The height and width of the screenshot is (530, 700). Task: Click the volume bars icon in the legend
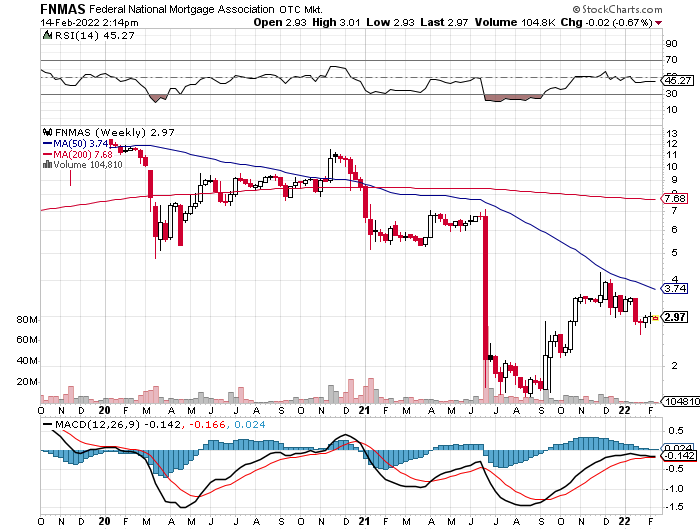pyautogui.click(x=47, y=164)
